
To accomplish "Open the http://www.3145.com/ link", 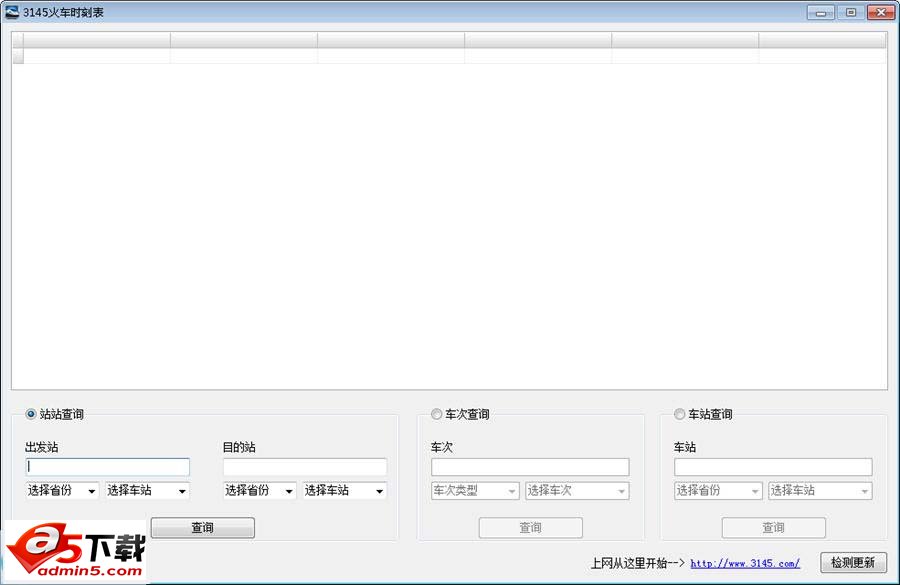I will (x=745, y=563).
